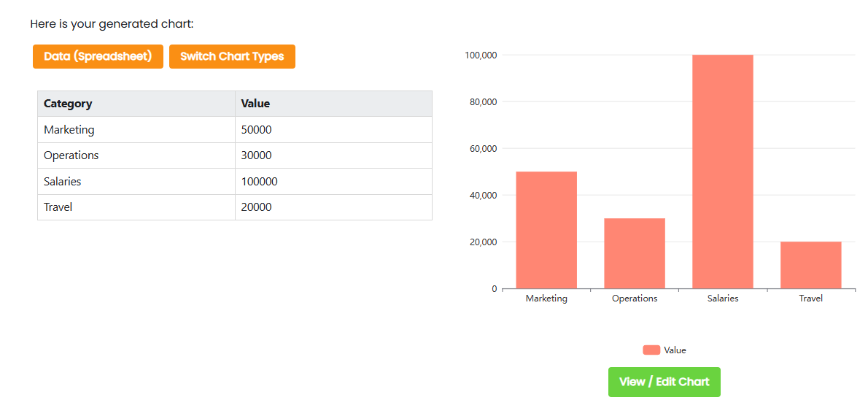Click the Operations bar in the chart
Viewport: 868px width, 408px height.
coord(635,253)
